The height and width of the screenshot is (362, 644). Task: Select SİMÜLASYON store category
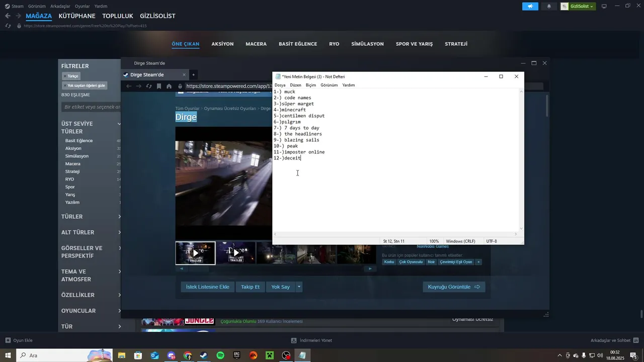point(367,44)
